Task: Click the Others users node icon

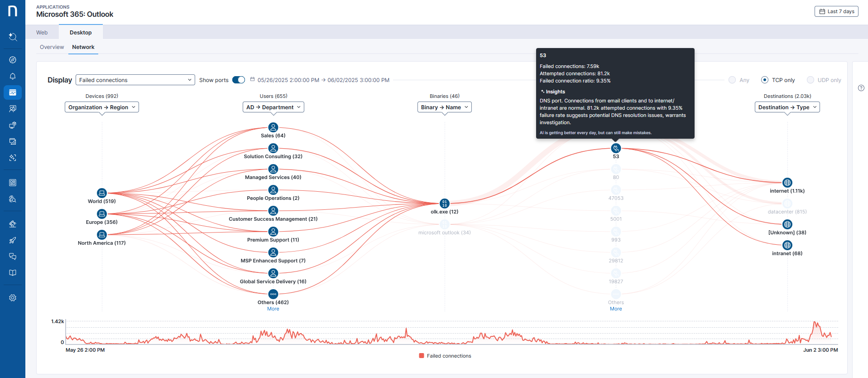Action: pyautogui.click(x=273, y=294)
